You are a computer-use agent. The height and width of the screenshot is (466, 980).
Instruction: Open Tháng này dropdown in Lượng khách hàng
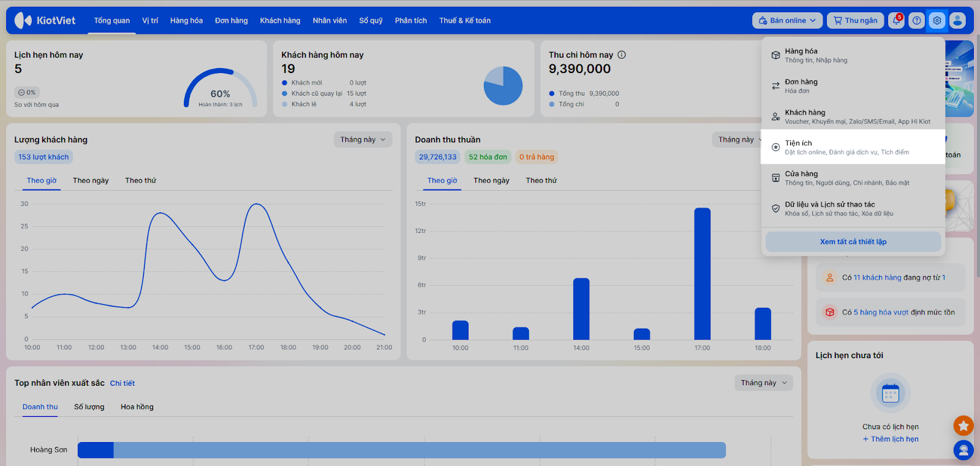coord(363,140)
